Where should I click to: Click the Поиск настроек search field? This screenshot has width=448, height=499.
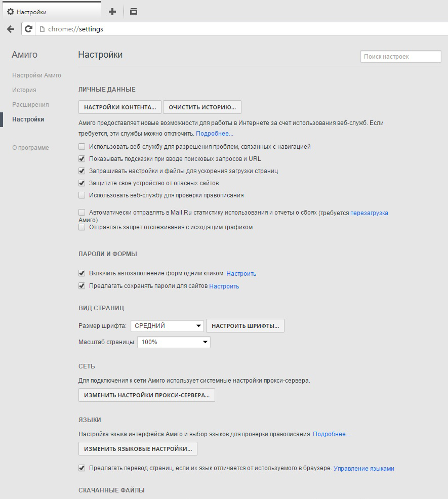(x=401, y=57)
